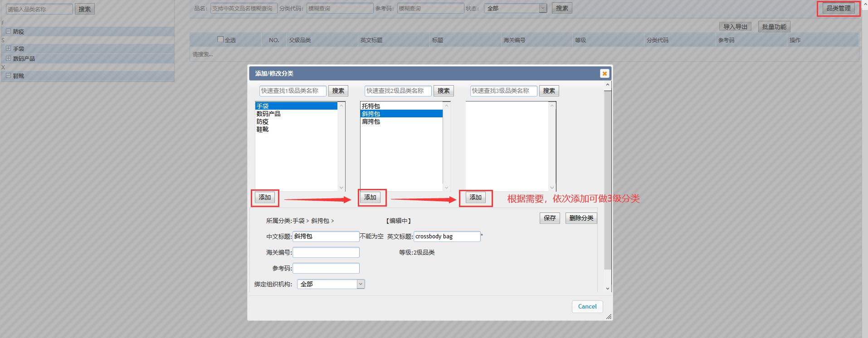
Task: Click 添加 under the level 3 list
Action: (x=475, y=198)
